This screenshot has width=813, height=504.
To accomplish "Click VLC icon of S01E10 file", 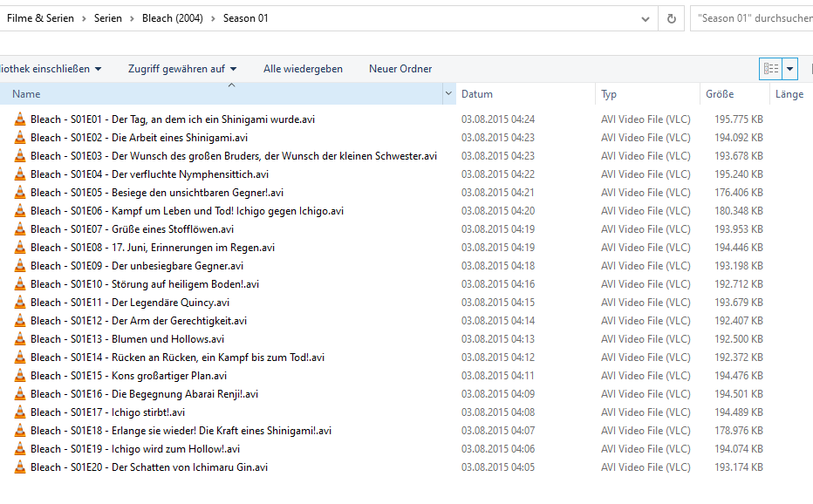I will pyautogui.click(x=20, y=284).
